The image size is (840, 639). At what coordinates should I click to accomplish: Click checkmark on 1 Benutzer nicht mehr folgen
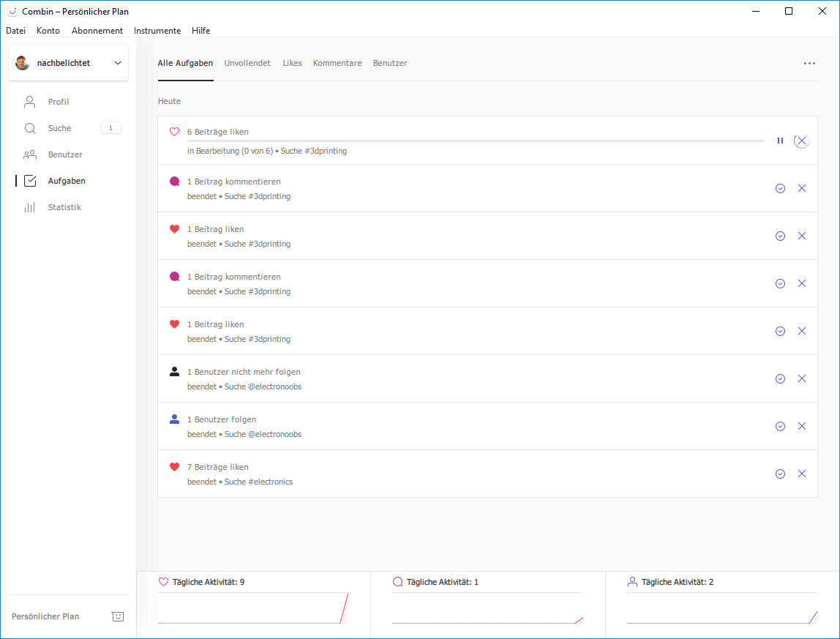pos(780,378)
